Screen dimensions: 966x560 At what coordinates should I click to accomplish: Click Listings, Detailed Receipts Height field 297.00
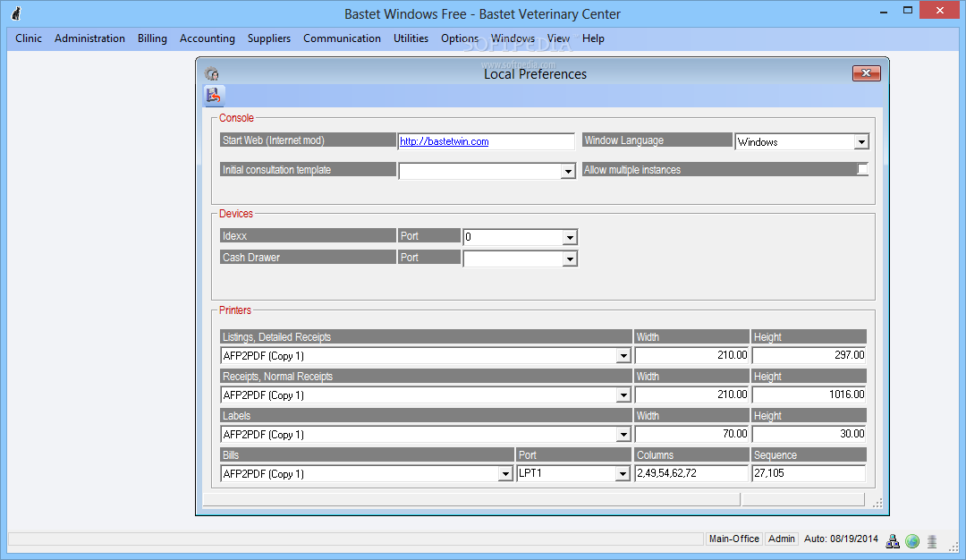coord(809,355)
